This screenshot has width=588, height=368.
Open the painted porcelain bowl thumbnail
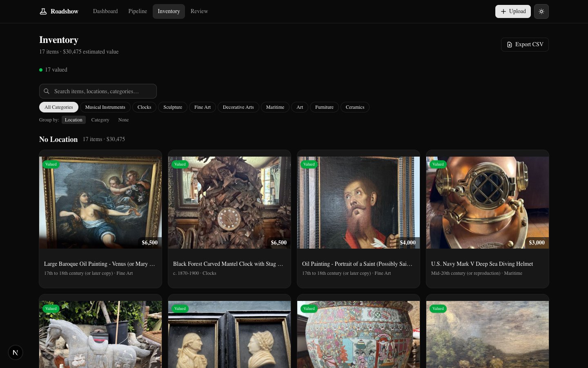point(359,334)
